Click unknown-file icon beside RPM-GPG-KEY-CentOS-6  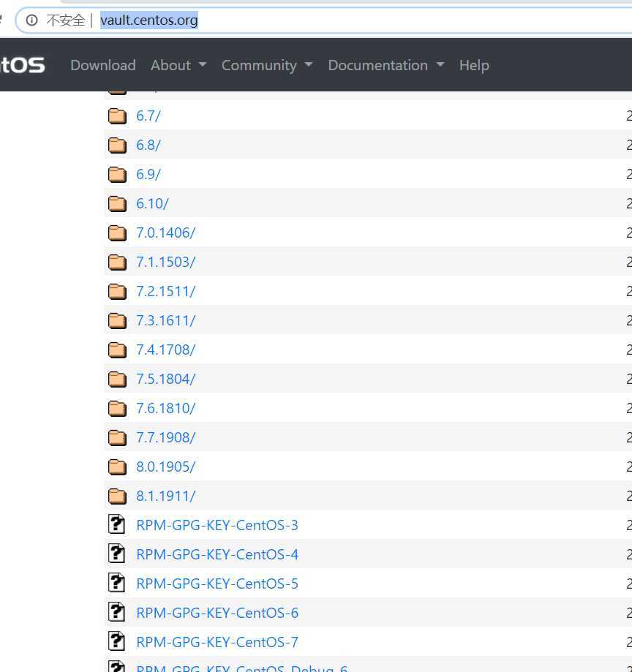(116, 612)
